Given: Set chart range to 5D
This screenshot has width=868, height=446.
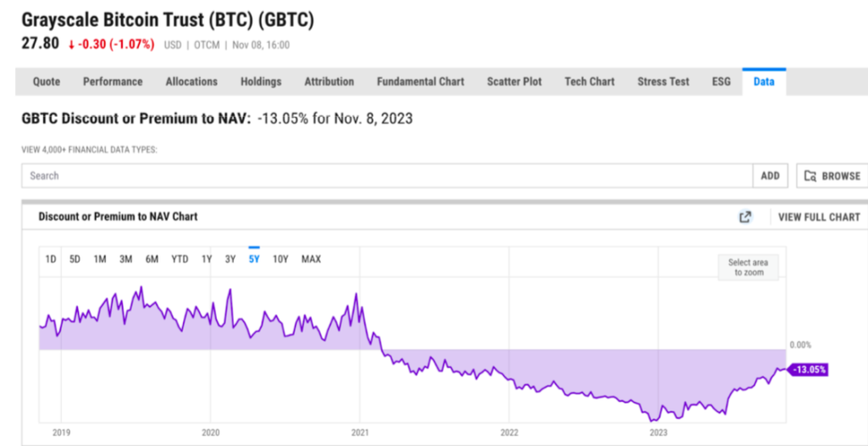Looking at the screenshot, I should 75,259.
